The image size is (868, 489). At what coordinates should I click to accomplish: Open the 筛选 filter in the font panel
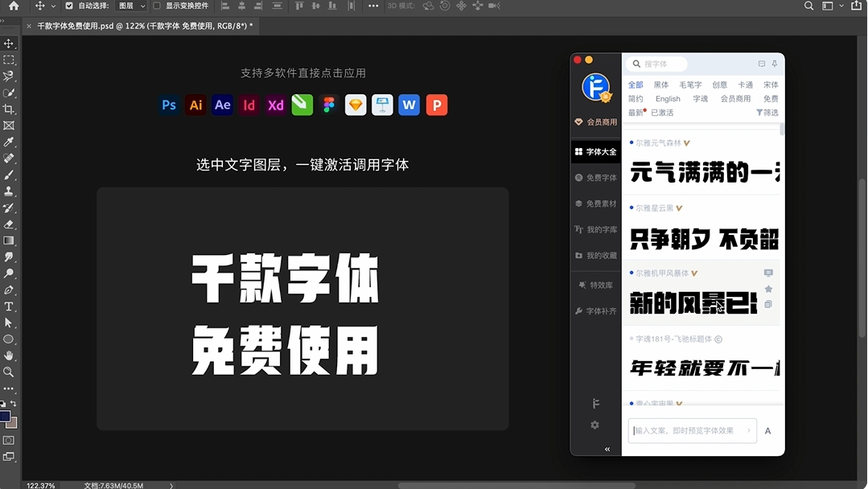(x=767, y=113)
